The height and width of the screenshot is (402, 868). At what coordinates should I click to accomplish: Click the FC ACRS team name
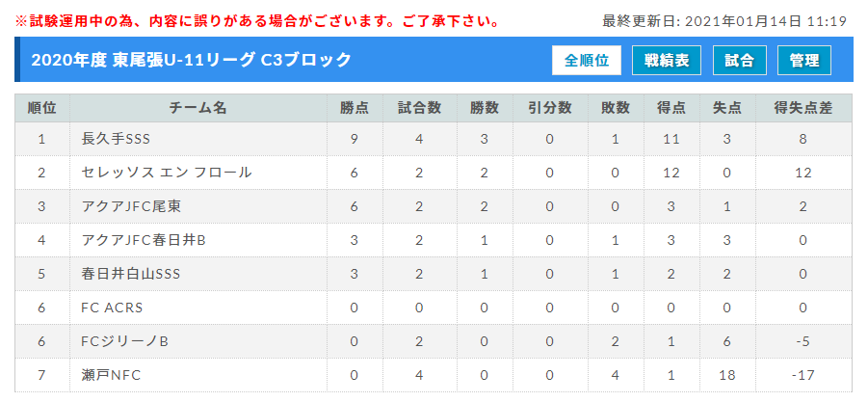pos(112,308)
